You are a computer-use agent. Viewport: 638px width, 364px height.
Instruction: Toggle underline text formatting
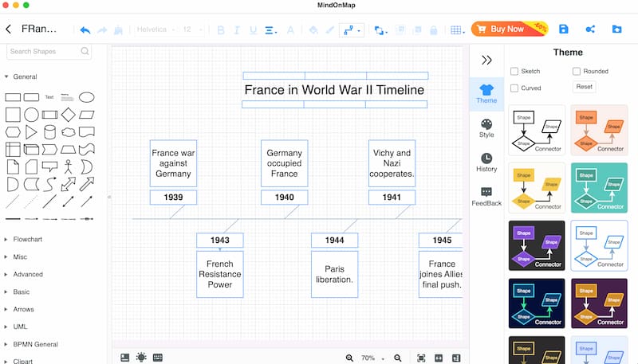point(253,30)
